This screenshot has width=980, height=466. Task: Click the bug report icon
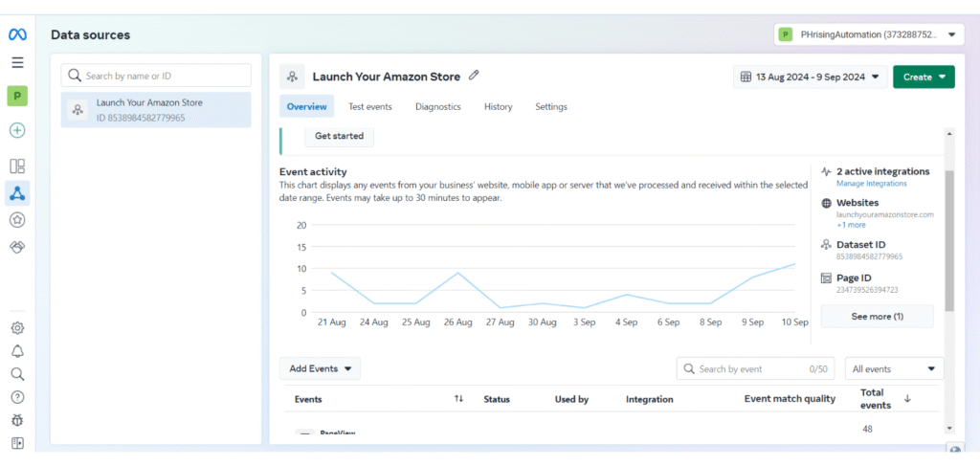point(17,420)
